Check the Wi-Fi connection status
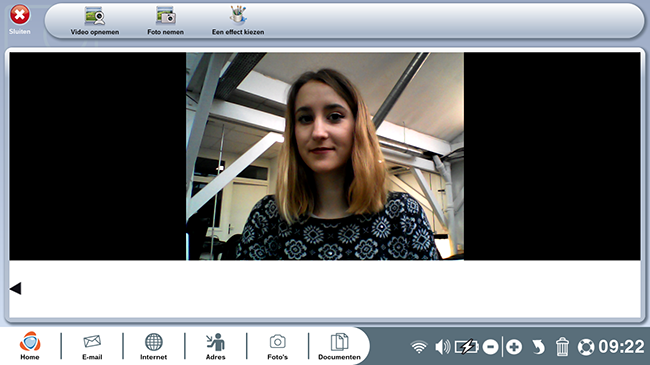The image size is (650, 365). pos(419,347)
